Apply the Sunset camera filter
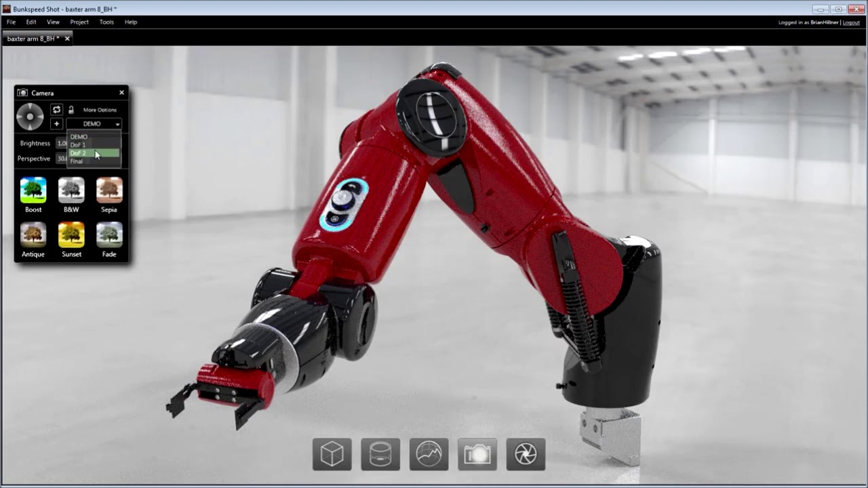 [71, 235]
